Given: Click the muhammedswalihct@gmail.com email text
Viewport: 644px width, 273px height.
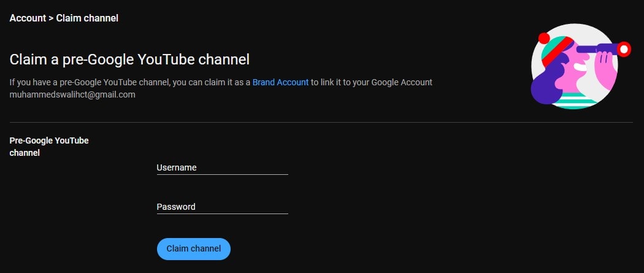Looking at the screenshot, I should 72,94.
